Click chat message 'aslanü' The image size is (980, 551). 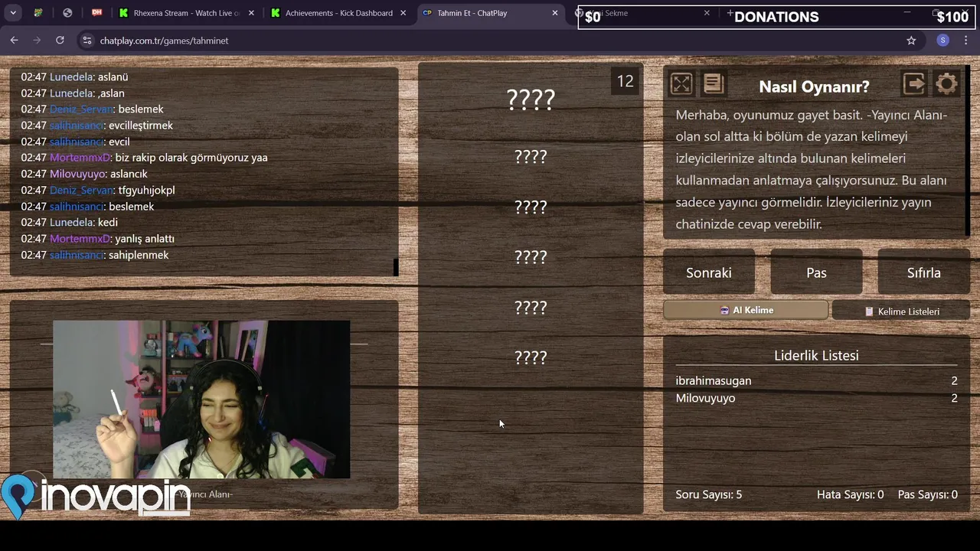[x=113, y=77]
